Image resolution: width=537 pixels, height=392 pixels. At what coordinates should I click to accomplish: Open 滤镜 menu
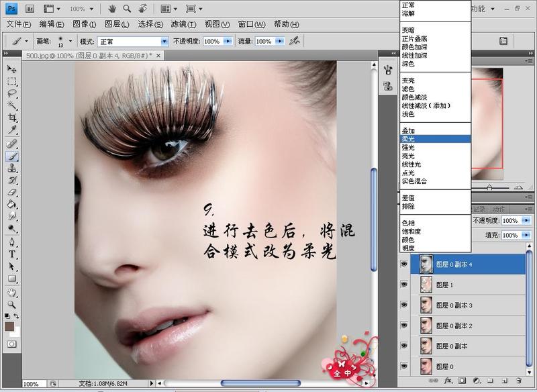[183, 24]
